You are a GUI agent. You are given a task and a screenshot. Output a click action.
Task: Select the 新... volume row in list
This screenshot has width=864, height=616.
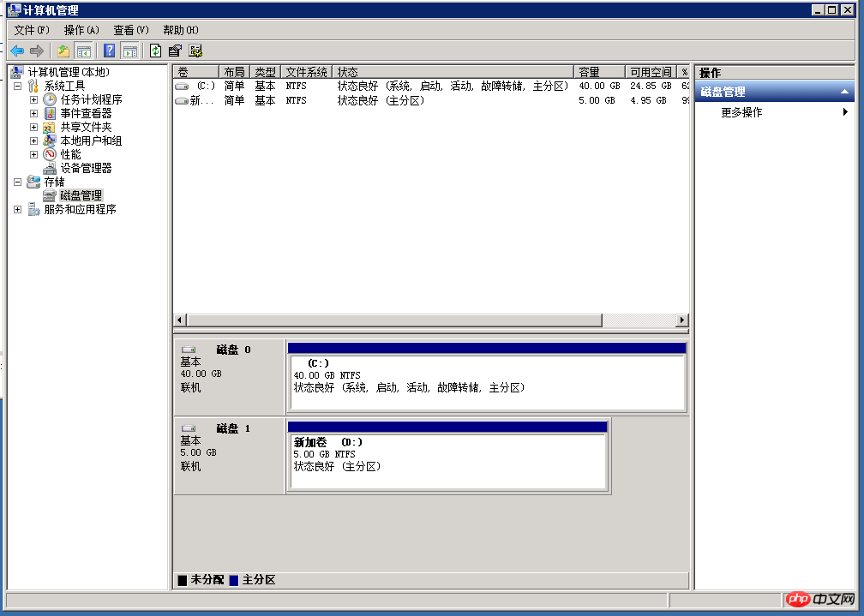(x=431, y=101)
